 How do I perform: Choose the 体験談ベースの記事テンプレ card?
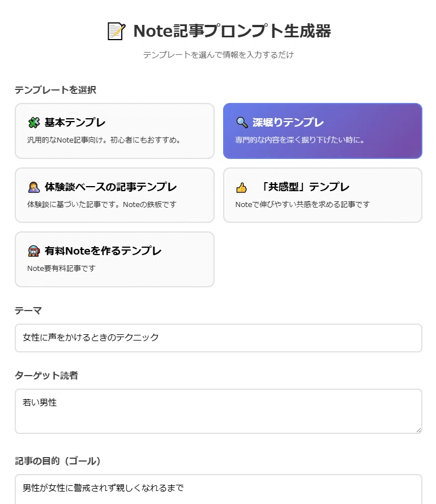114,195
